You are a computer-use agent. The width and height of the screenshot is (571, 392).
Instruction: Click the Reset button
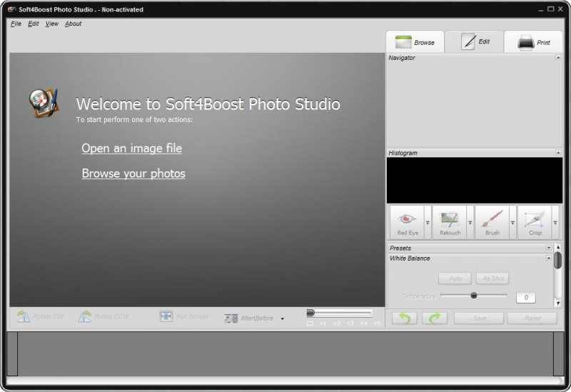point(532,318)
